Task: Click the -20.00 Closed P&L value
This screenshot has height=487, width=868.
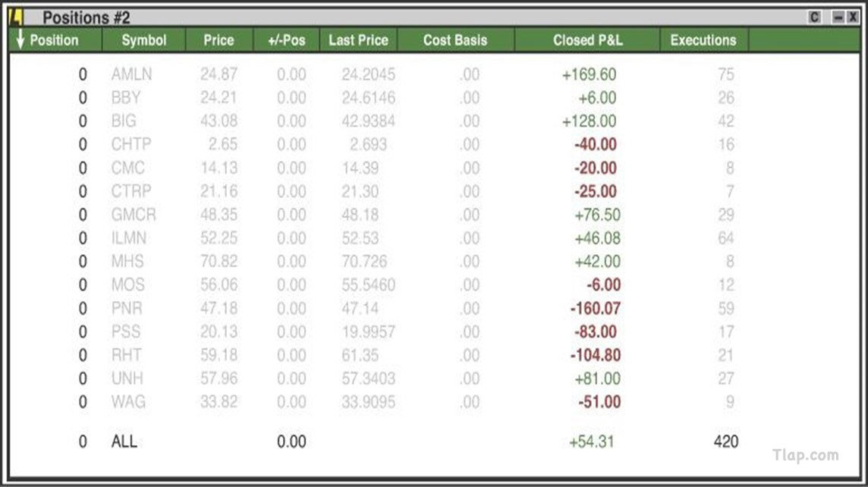Action: (596, 168)
